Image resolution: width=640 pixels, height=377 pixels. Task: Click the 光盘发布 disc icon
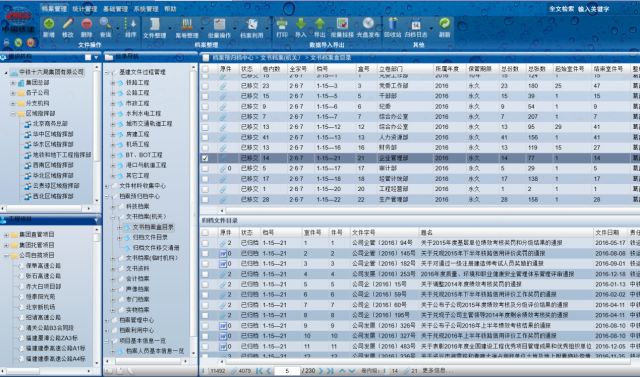pyautogui.click(x=368, y=24)
